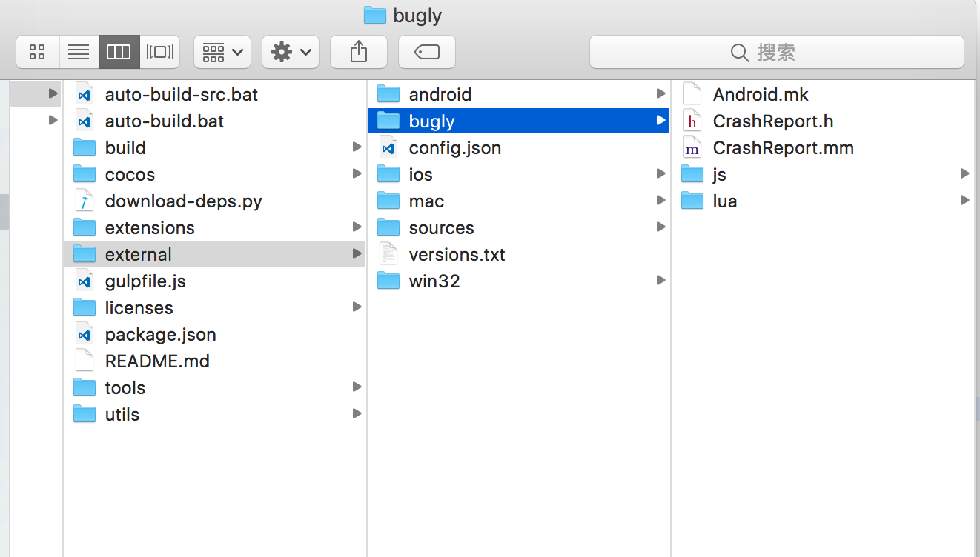The height and width of the screenshot is (557, 980).
Task: Select the utils folder icon
Action: pos(85,415)
